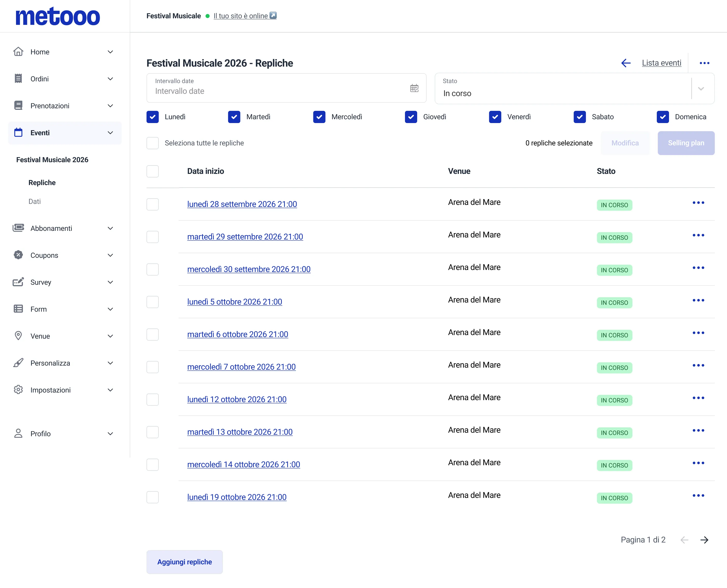This screenshot has height=588, width=727.
Task: Open the Lista eventi link
Action: tap(661, 63)
